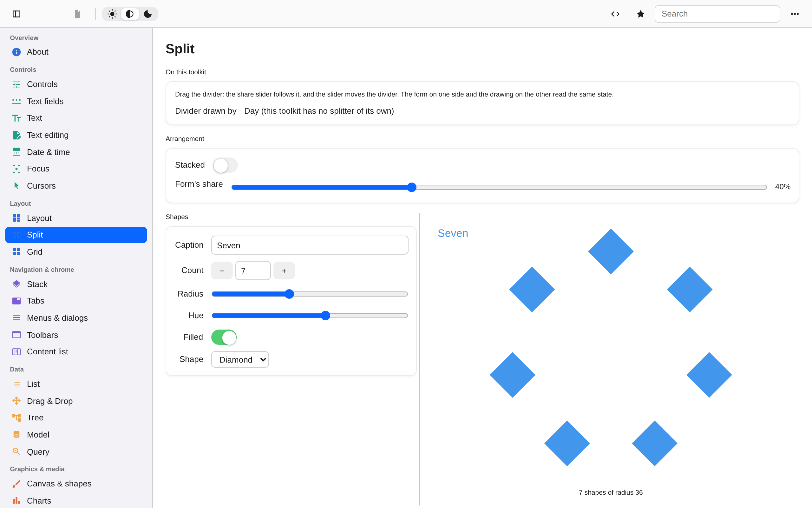Viewport: 812px width, 508px height.
Task: Open Menus & dialogs page
Action: [76, 318]
